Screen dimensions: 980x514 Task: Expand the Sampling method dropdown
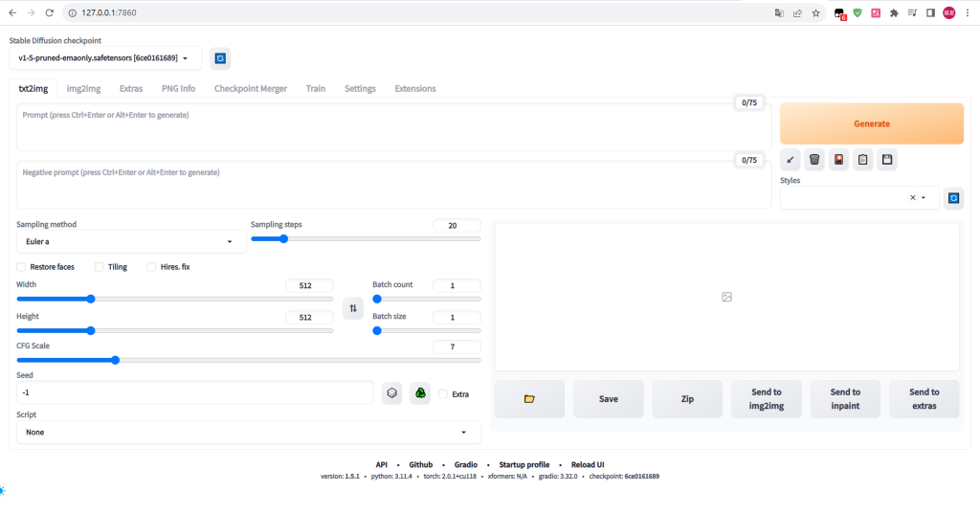(130, 242)
